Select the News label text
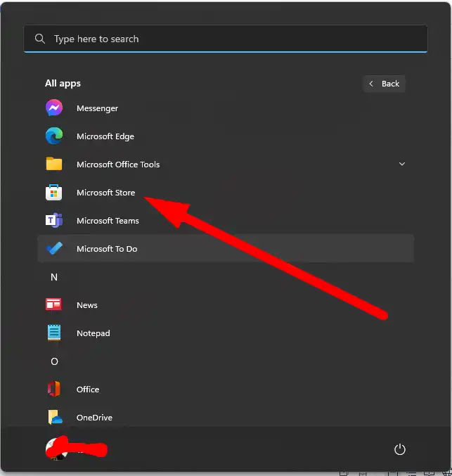Image resolution: width=452 pixels, height=476 pixels. tap(87, 305)
